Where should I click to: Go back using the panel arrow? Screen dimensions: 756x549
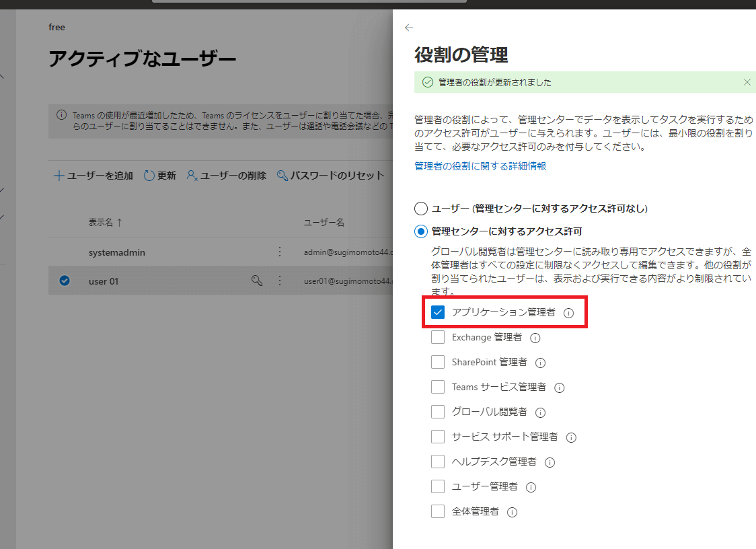pos(409,28)
